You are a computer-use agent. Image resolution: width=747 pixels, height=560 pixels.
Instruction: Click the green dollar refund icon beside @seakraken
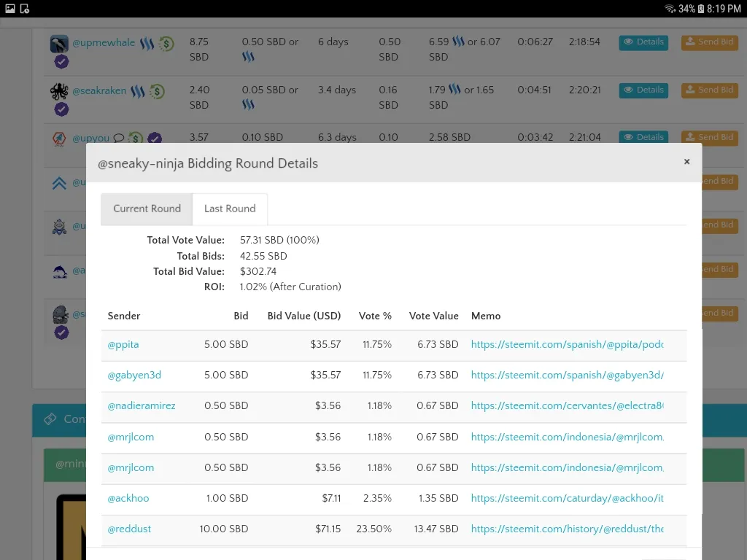coord(157,91)
